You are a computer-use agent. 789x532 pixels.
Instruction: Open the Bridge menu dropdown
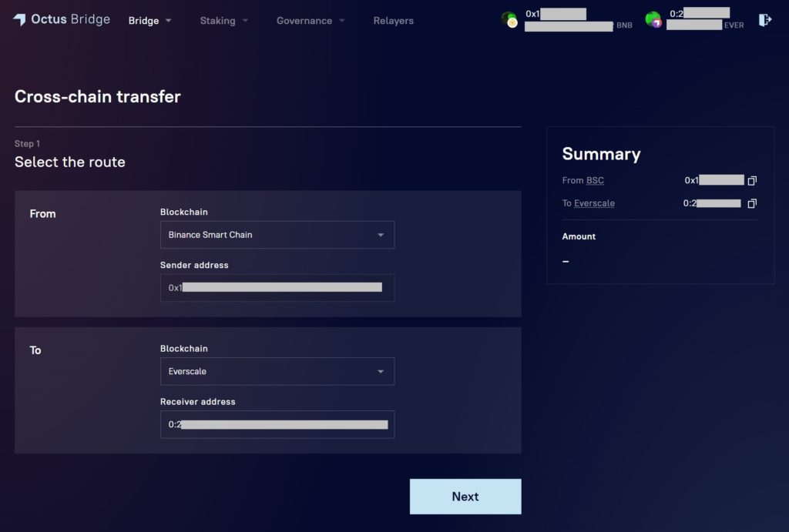[x=149, y=21]
